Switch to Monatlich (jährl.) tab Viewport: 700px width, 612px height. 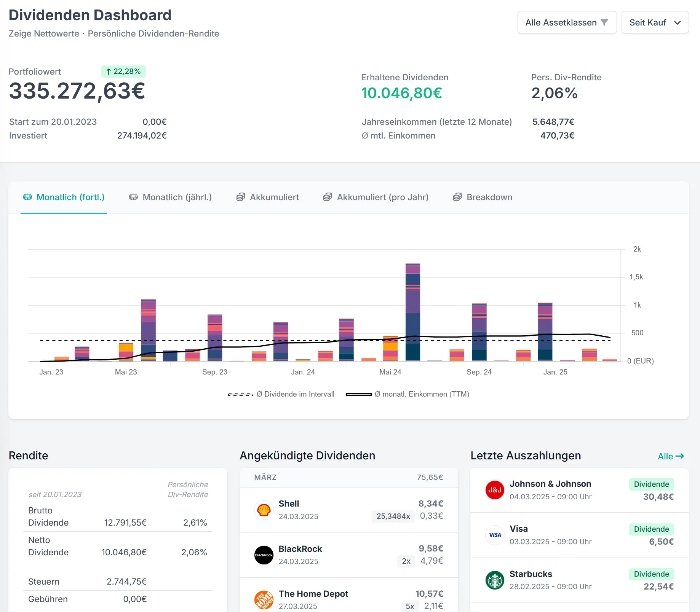[x=170, y=197]
